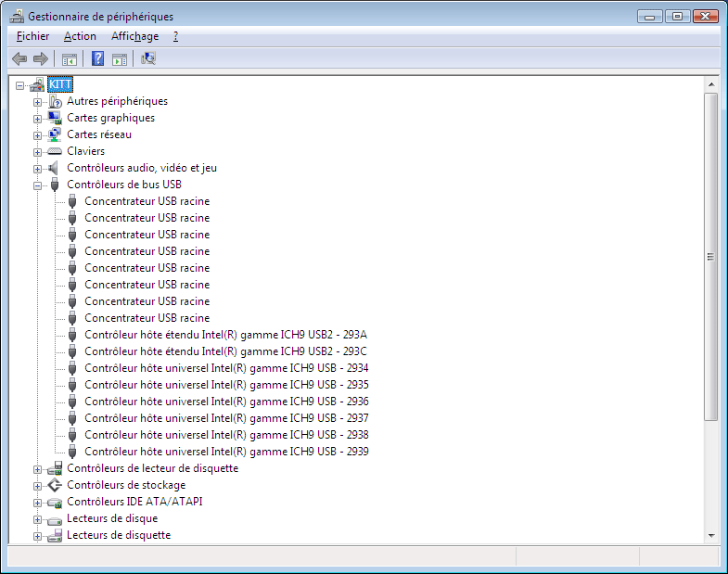Click the floppy controller category icon

(55, 468)
